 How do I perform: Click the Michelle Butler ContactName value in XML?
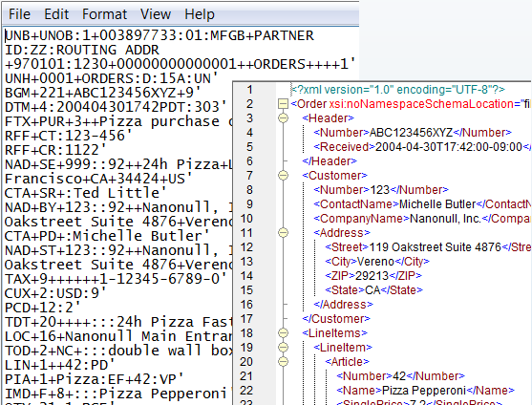pos(437,204)
